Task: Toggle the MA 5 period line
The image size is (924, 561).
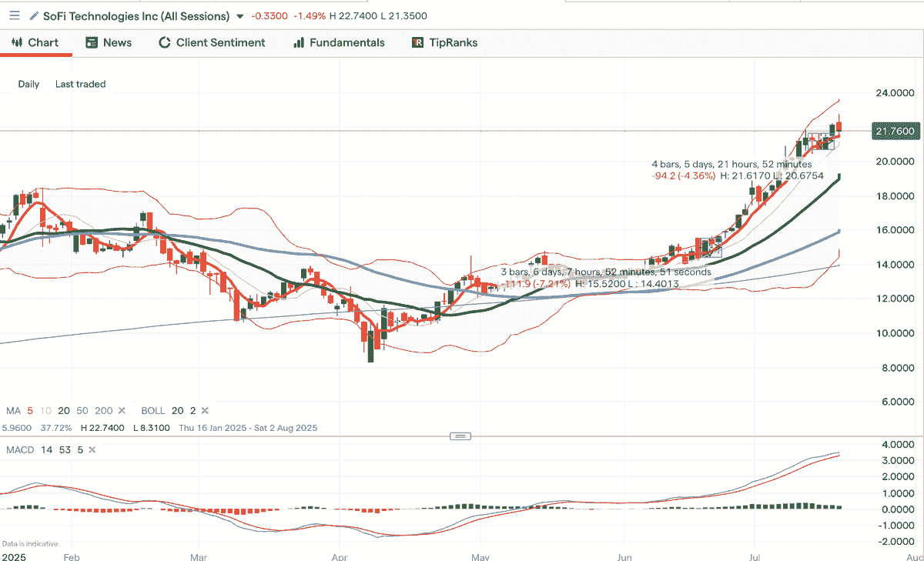Action: tap(30, 410)
